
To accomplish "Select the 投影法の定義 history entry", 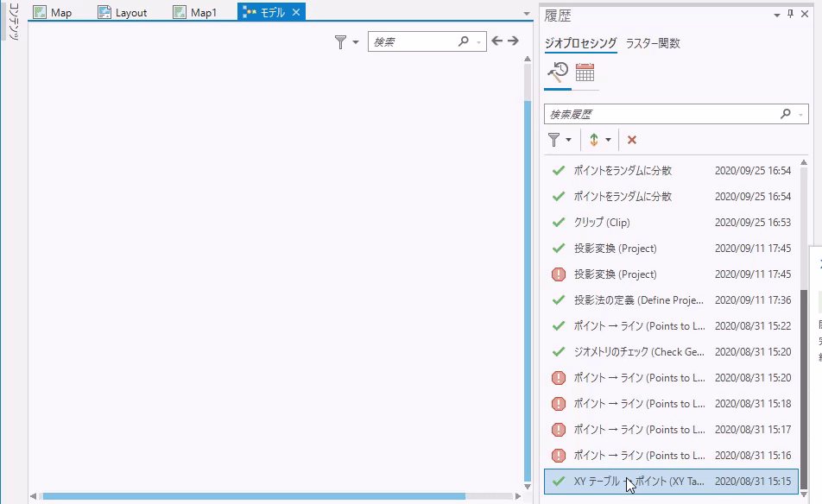I will coord(638,300).
